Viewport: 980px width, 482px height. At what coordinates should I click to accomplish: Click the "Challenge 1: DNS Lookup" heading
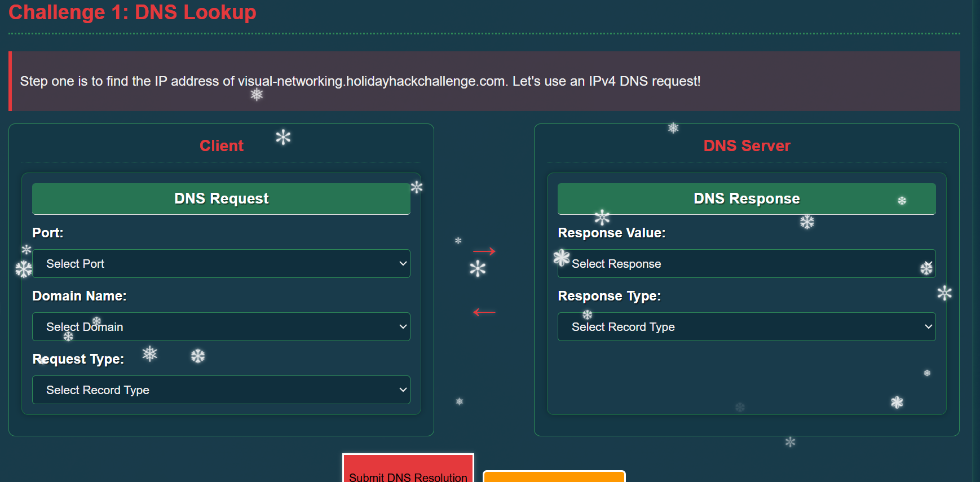point(133,12)
